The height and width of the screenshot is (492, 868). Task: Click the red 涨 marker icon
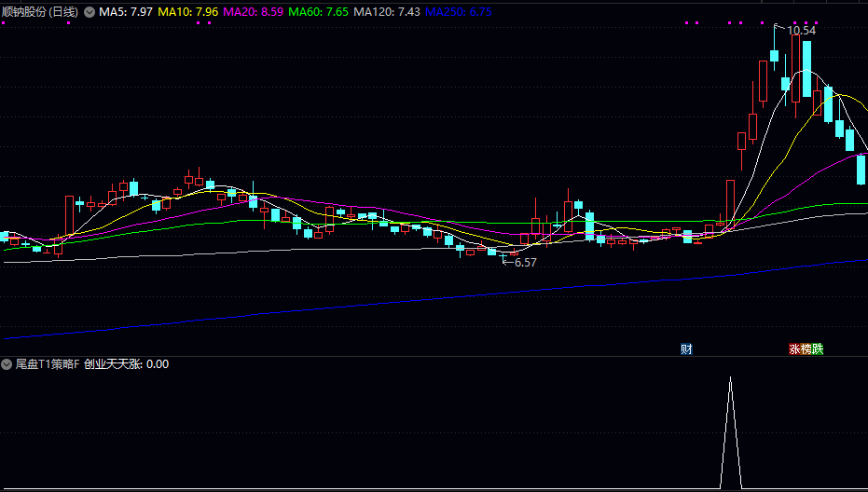coord(794,349)
